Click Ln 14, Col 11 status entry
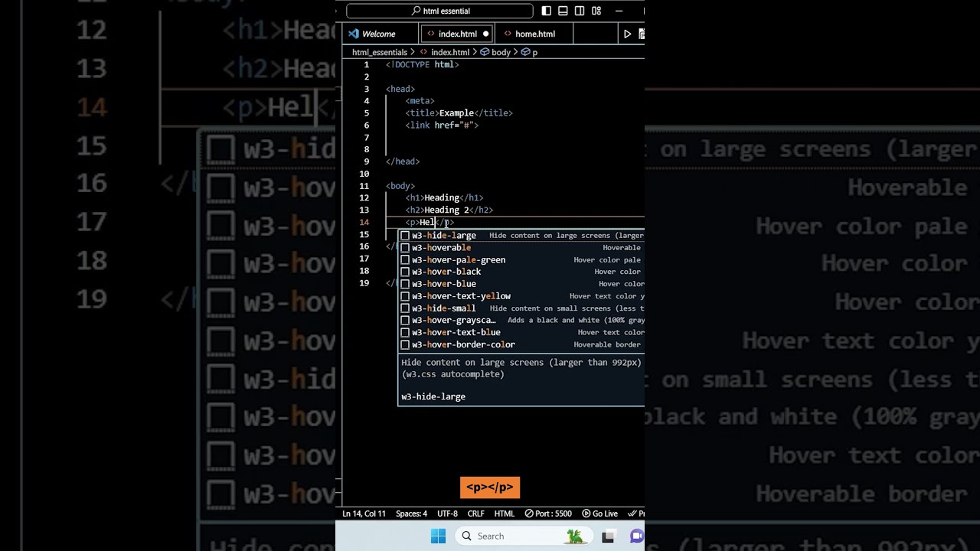The image size is (980, 551). (364, 514)
